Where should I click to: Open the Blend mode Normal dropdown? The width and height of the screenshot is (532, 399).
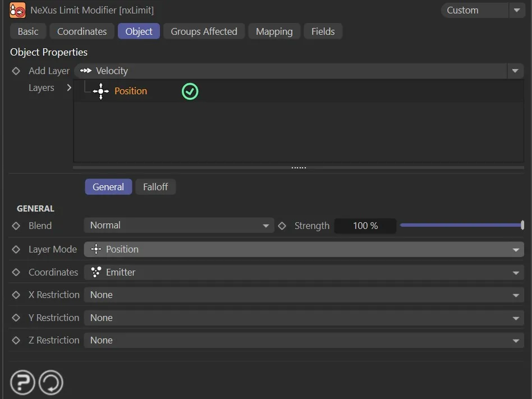point(178,226)
